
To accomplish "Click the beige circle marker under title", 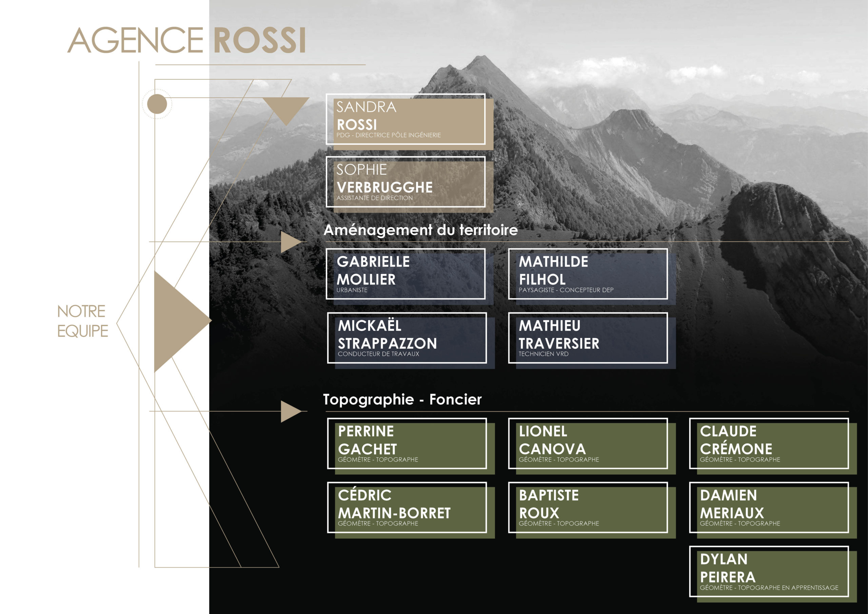I will point(157,104).
